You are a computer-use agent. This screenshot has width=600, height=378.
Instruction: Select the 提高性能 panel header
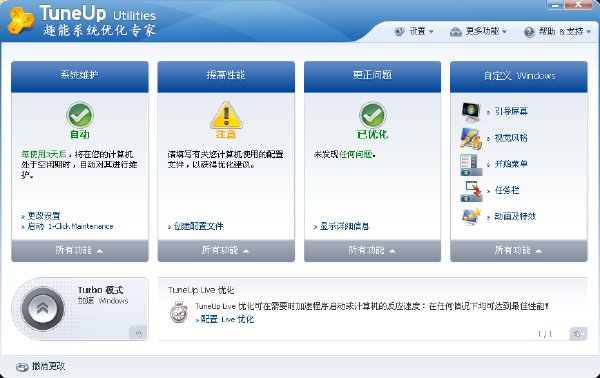click(226, 76)
